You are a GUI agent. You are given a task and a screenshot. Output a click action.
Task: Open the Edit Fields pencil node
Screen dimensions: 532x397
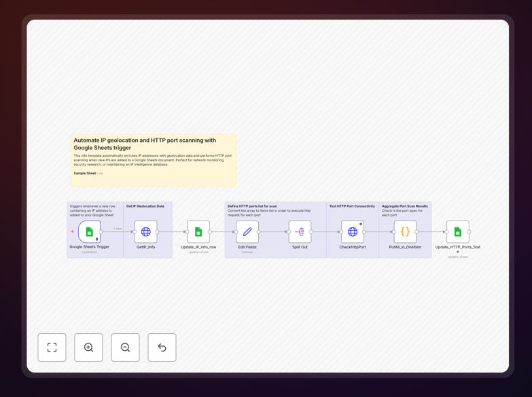[247, 232]
